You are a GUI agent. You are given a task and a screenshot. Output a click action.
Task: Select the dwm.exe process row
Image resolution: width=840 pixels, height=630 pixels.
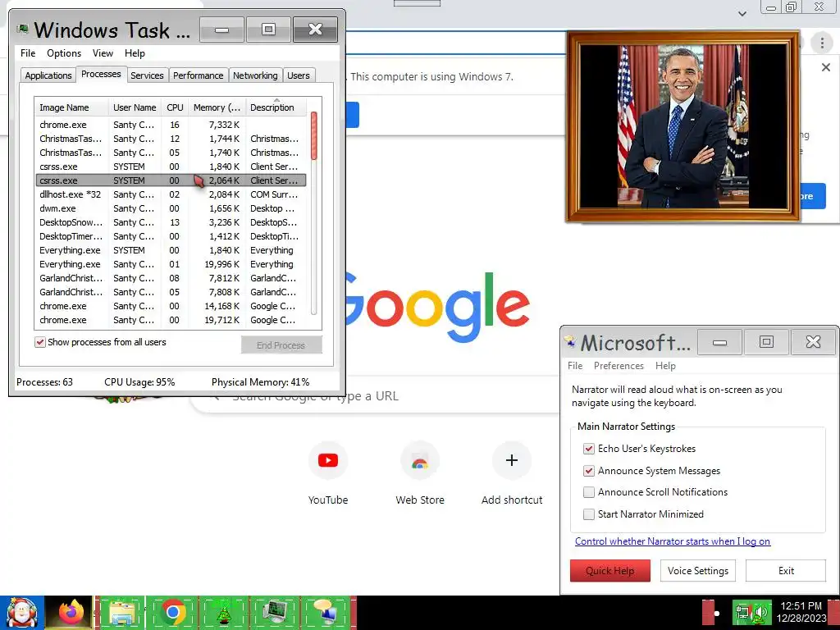click(171, 208)
